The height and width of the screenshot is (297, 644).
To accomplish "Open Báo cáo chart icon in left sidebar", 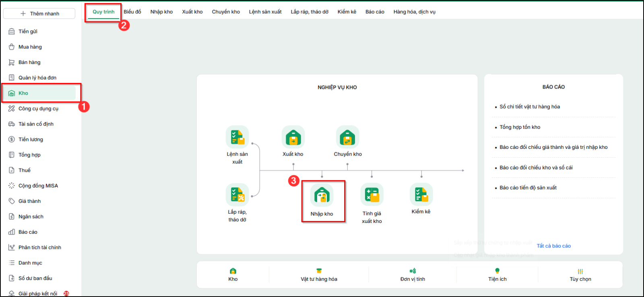I will (12, 232).
